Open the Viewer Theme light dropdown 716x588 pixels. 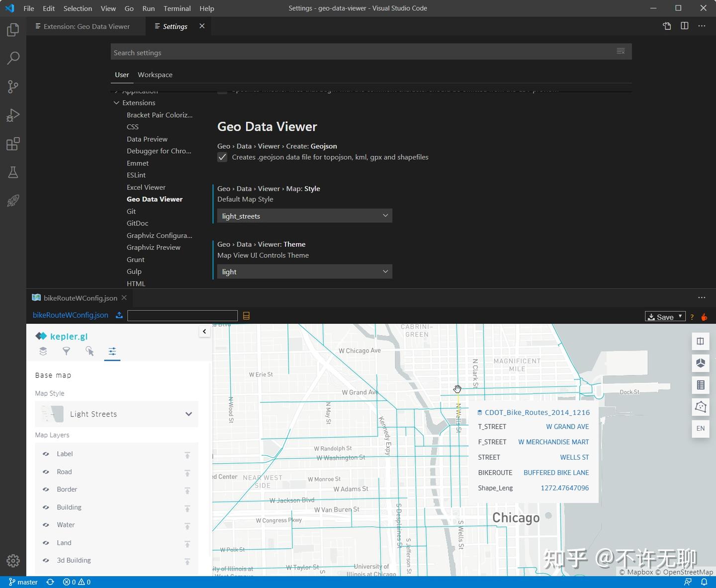tap(305, 272)
